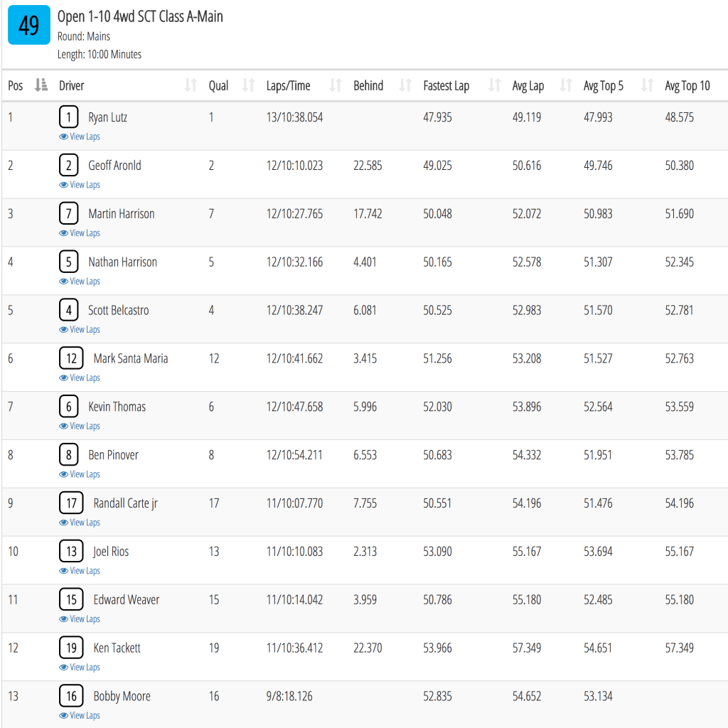The width and height of the screenshot is (728, 728).
Task: Sort table by Pos column icon
Action: pyautogui.click(x=41, y=85)
